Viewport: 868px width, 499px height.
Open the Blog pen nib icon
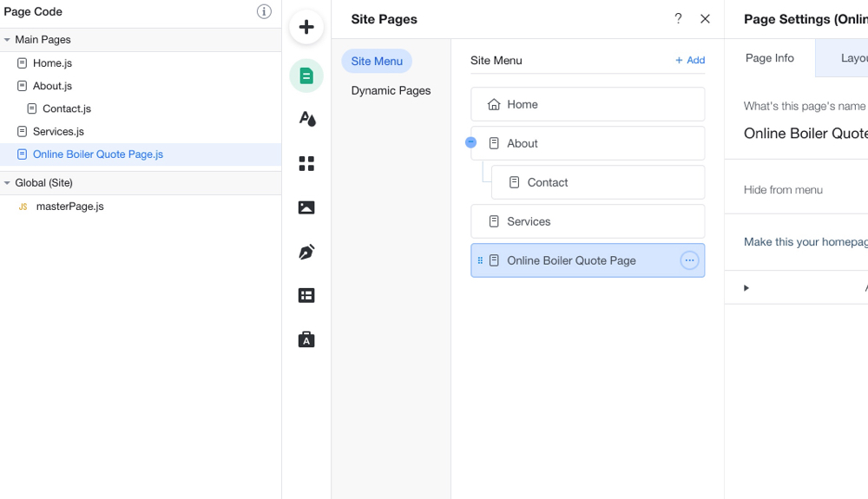[x=306, y=252]
